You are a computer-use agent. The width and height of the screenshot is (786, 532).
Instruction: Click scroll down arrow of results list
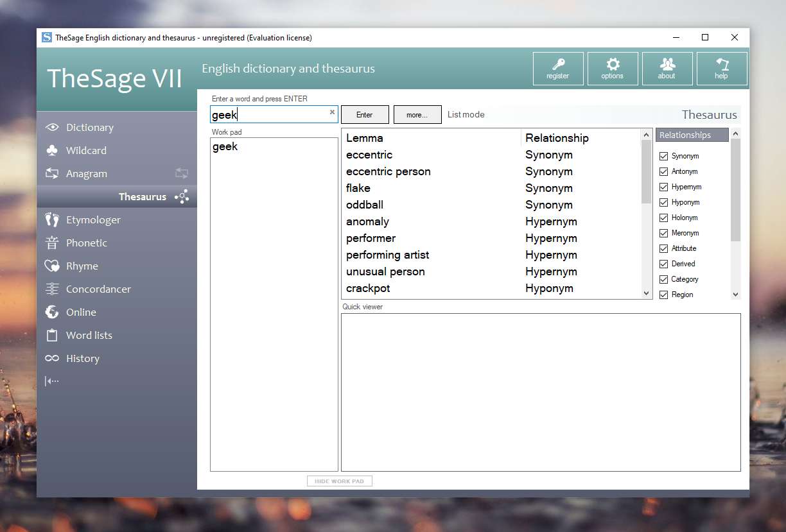point(647,293)
